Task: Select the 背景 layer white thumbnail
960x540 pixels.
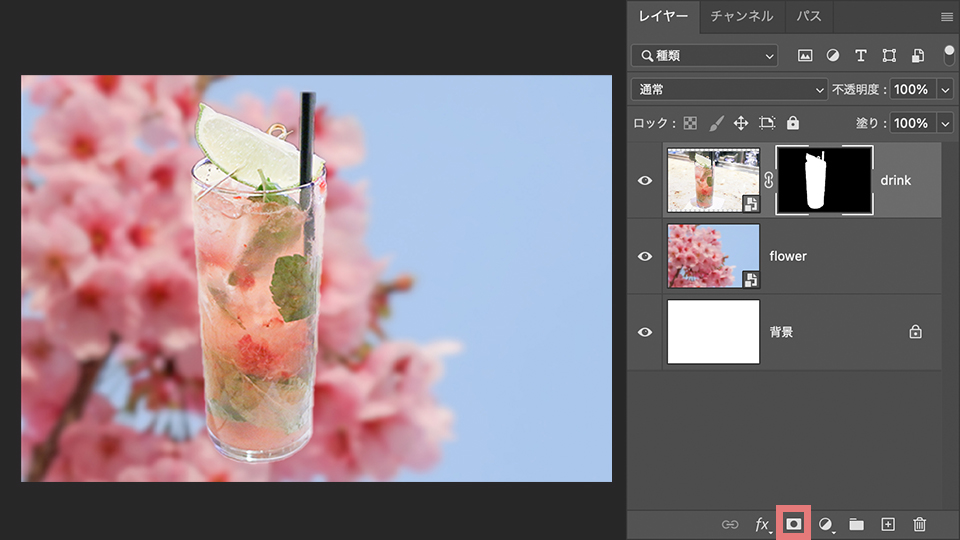Action: pos(713,332)
